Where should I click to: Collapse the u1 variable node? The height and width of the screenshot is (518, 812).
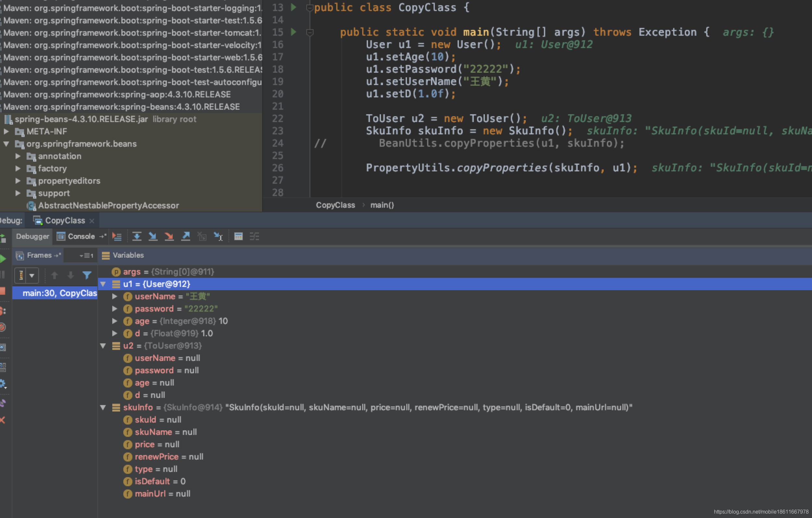click(x=103, y=284)
